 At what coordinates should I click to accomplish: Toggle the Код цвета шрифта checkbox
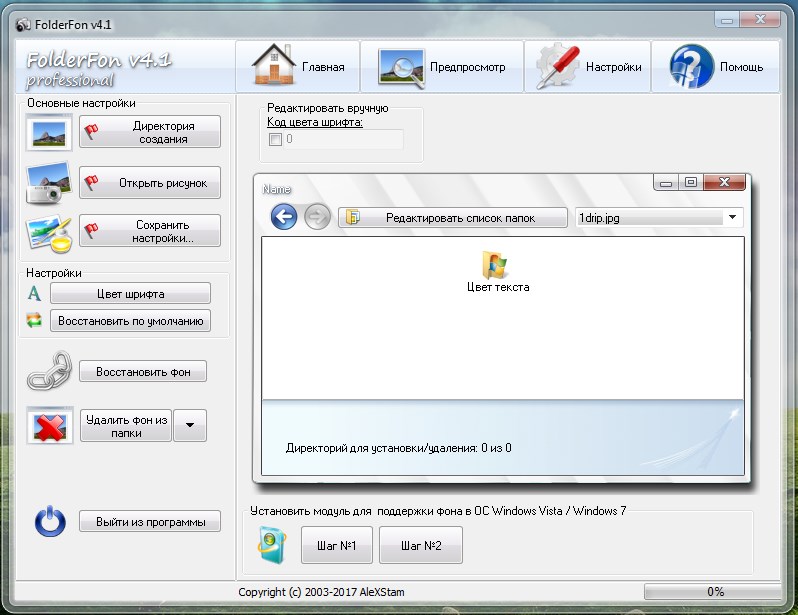(x=275, y=139)
